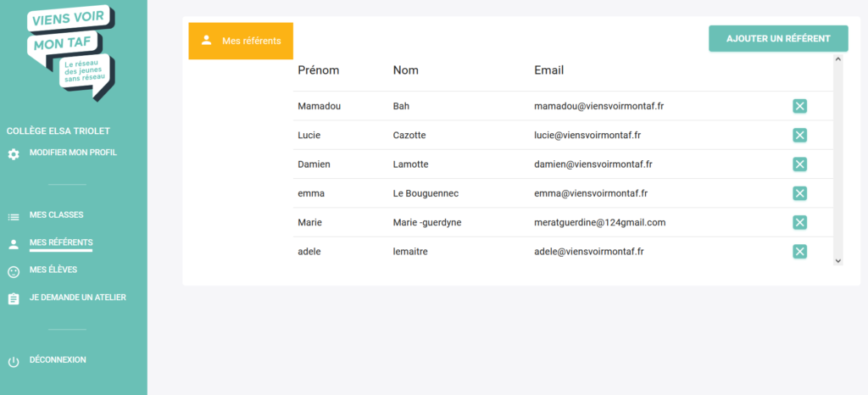Image resolution: width=868 pixels, height=395 pixels.
Task: Go to Mes élèves page
Action: (53, 270)
